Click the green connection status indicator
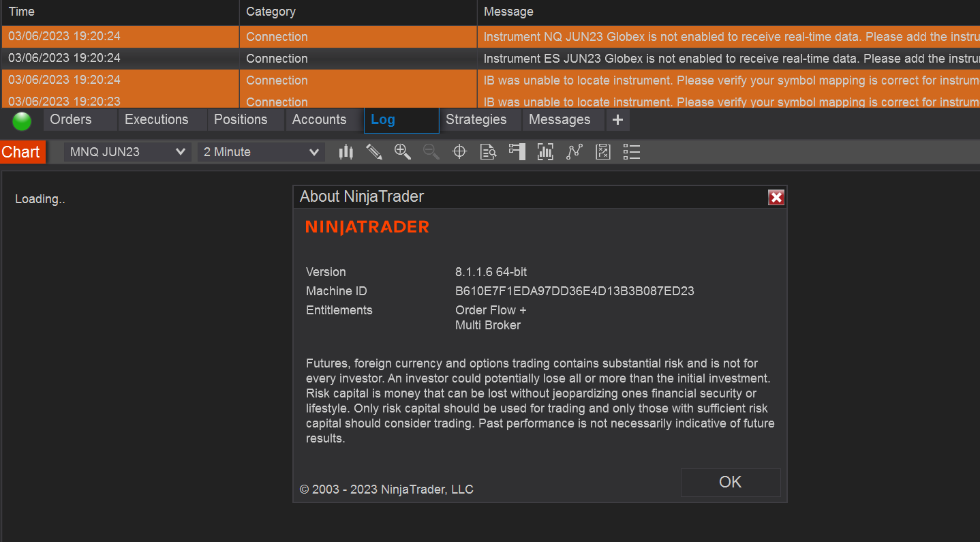Viewport: 980px width, 542px height. coord(22,121)
